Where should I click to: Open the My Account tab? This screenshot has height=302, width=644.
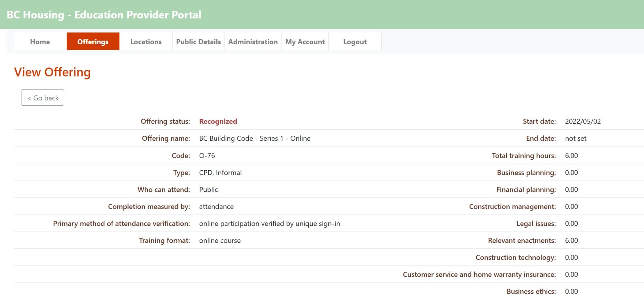tap(305, 42)
